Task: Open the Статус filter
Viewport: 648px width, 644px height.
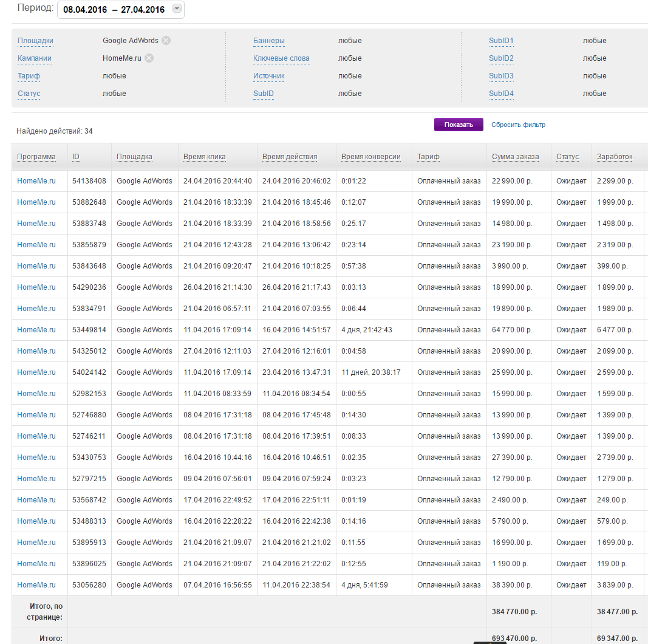Action: coord(29,94)
